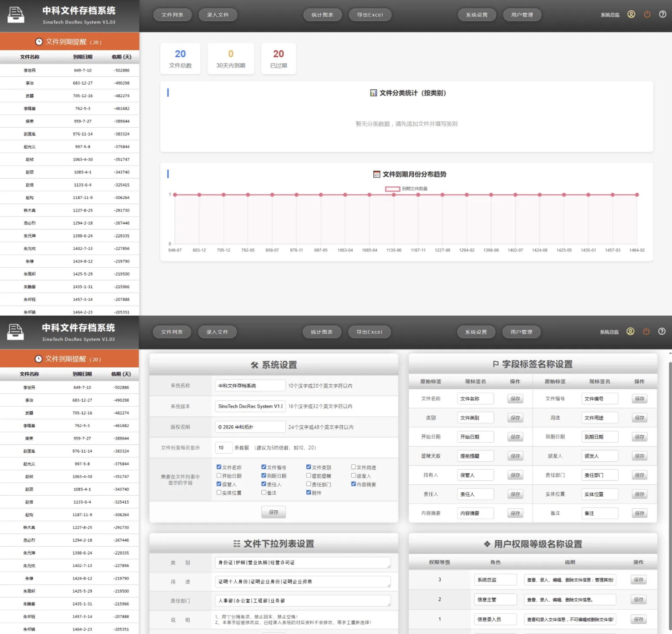Click the 20 已过期 statistics card
Viewport: 672px width, 634px height.
[279, 59]
